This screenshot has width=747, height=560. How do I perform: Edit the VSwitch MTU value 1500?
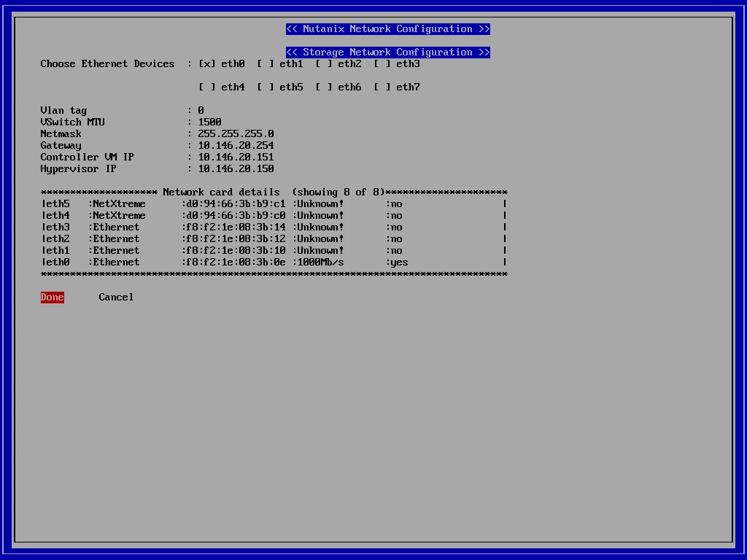coord(210,122)
